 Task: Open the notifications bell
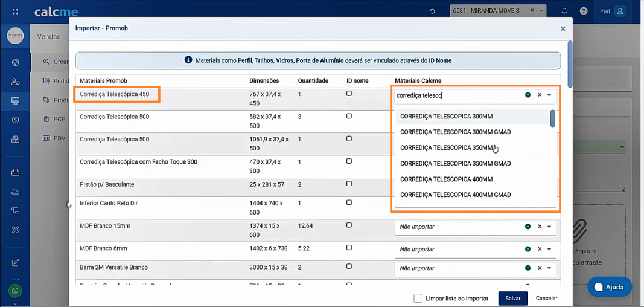pos(564,11)
